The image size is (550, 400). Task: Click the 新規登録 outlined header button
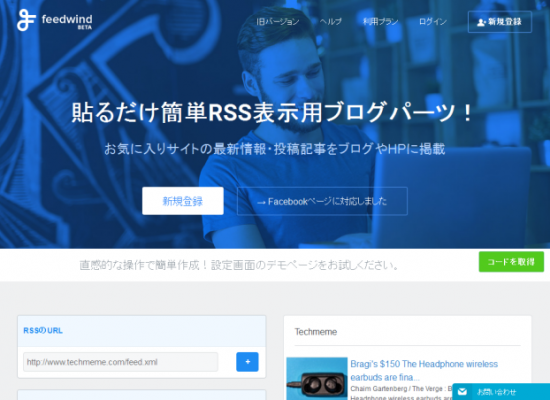coord(500,22)
